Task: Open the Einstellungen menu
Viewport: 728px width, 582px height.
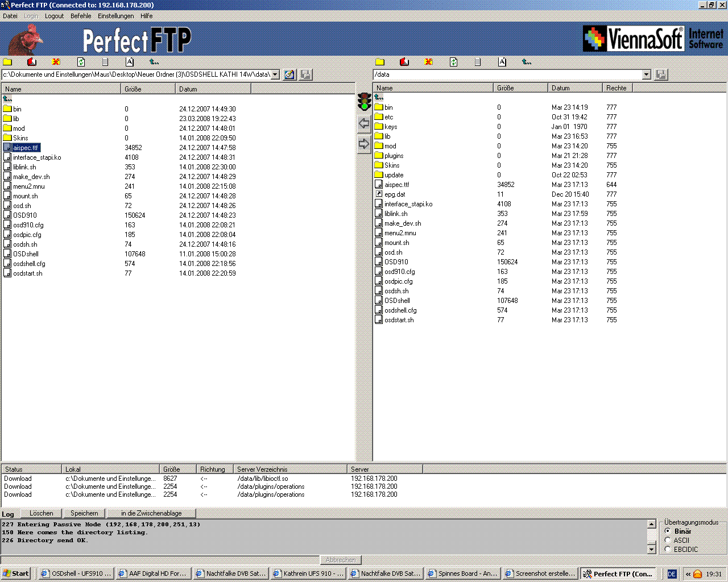Action: click(x=115, y=16)
